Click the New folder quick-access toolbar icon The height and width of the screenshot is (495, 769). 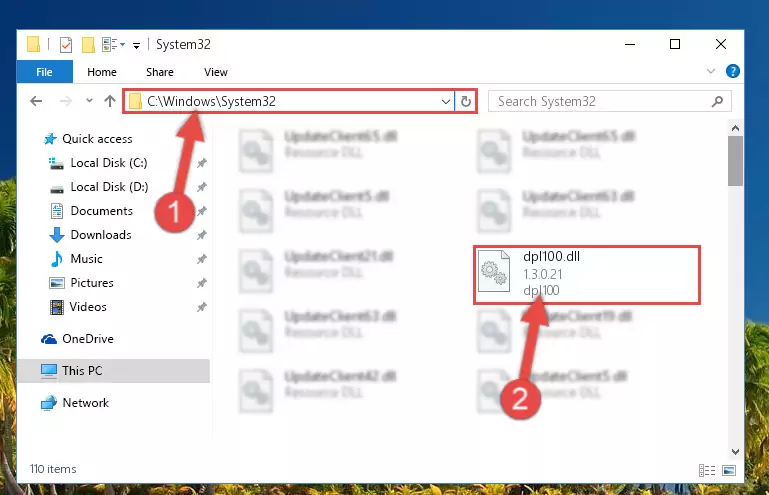pos(88,45)
